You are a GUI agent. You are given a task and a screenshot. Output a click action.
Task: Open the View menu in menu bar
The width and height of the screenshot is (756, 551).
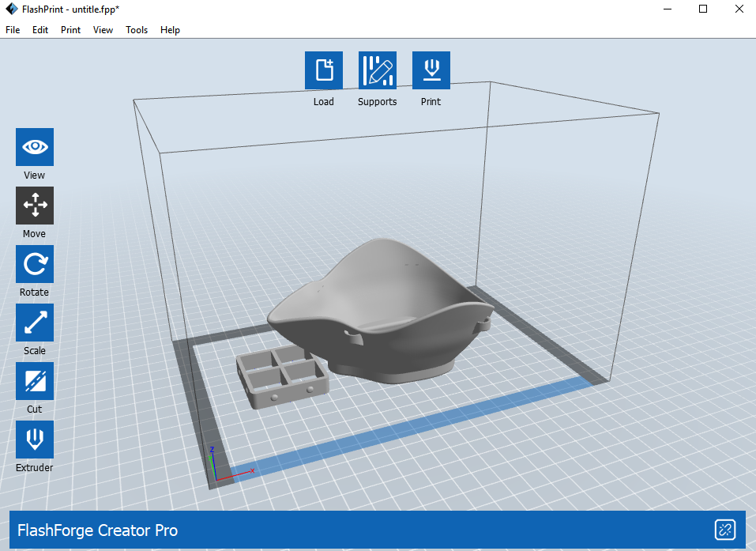coord(103,30)
